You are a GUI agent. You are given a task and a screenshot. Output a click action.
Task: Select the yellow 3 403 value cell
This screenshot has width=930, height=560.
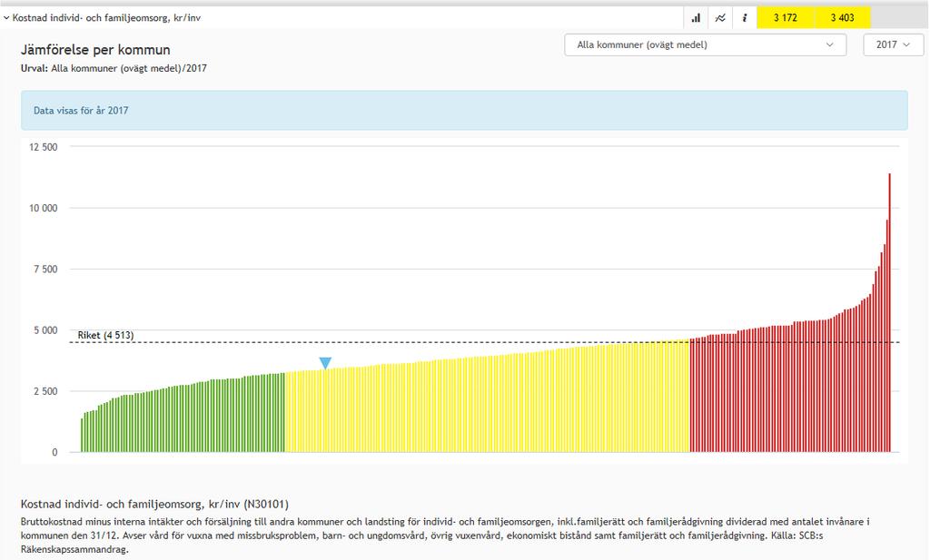point(842,18)
